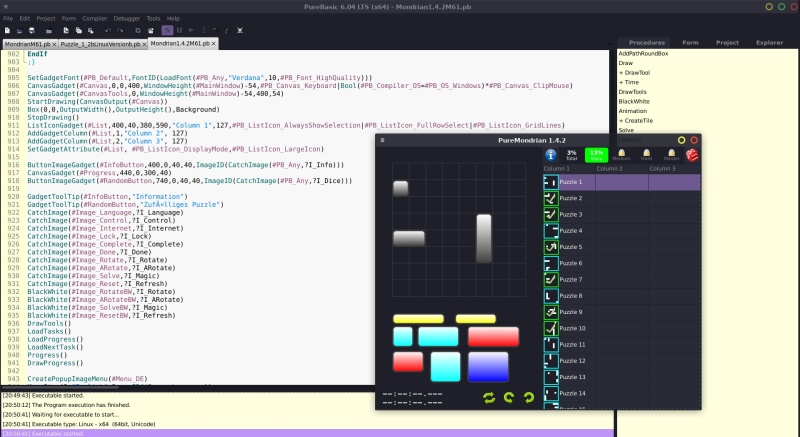Select Puzzle 7 in the puzzle list
Viewport: 800px width, 437px height.
coord(621,279)
